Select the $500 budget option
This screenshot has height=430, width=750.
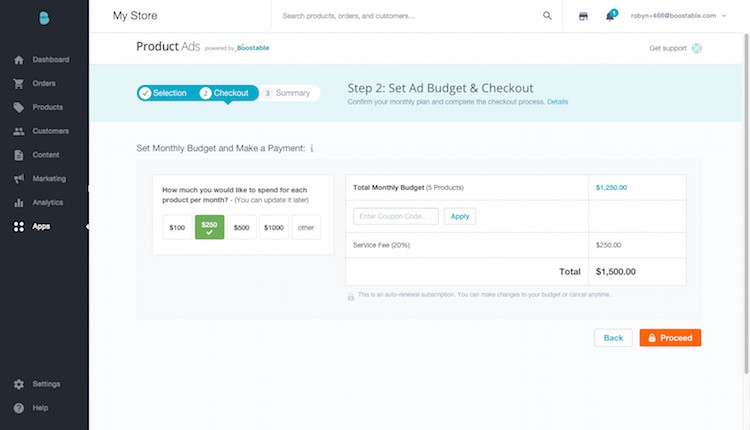pos(242,227)
